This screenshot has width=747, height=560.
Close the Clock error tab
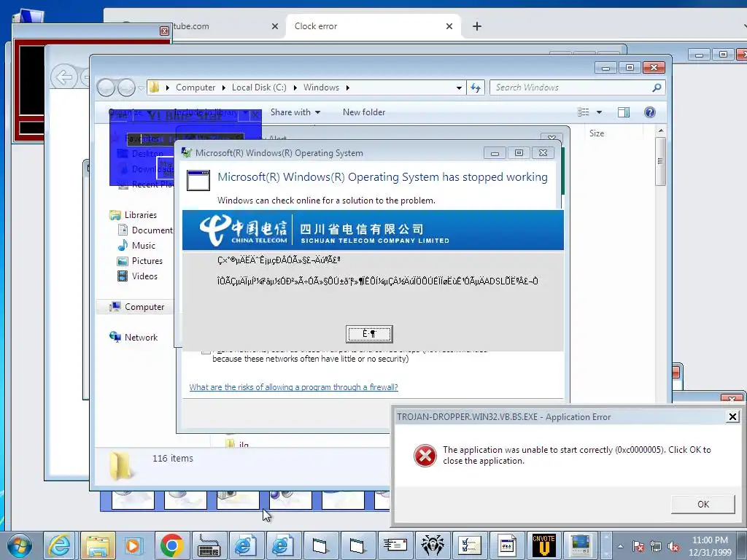coord(449,26)
